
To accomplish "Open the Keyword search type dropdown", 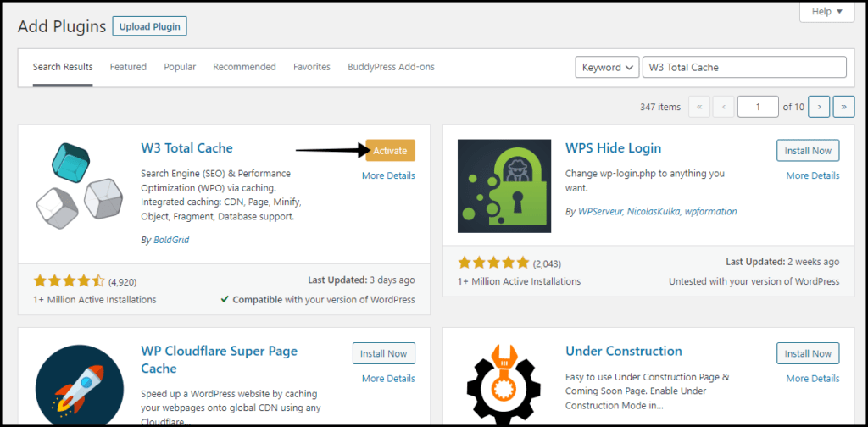I will coord(607,68).
